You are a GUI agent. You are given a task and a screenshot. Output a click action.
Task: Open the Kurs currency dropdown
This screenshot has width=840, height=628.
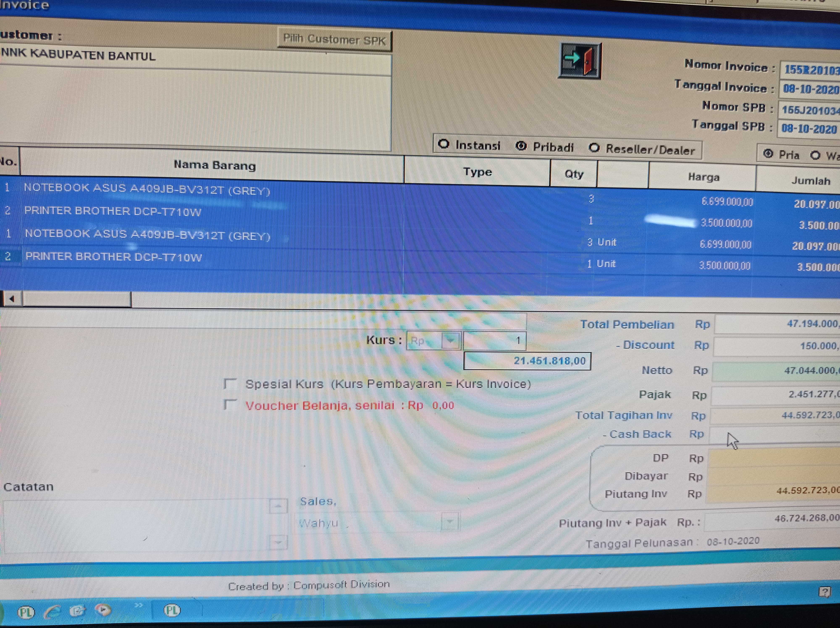pos(451,340)
